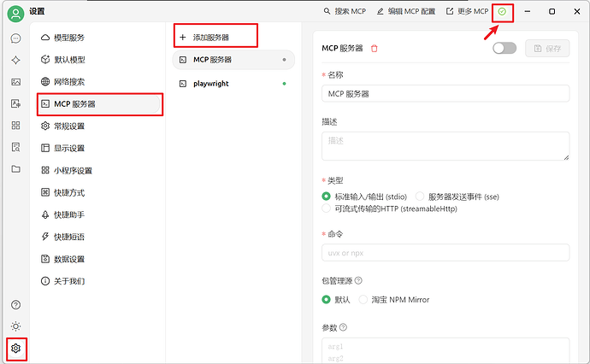Open settings gear icon at sidebar bottom
590x364 pixels.
pyautogui.click(x=15, y=349)
